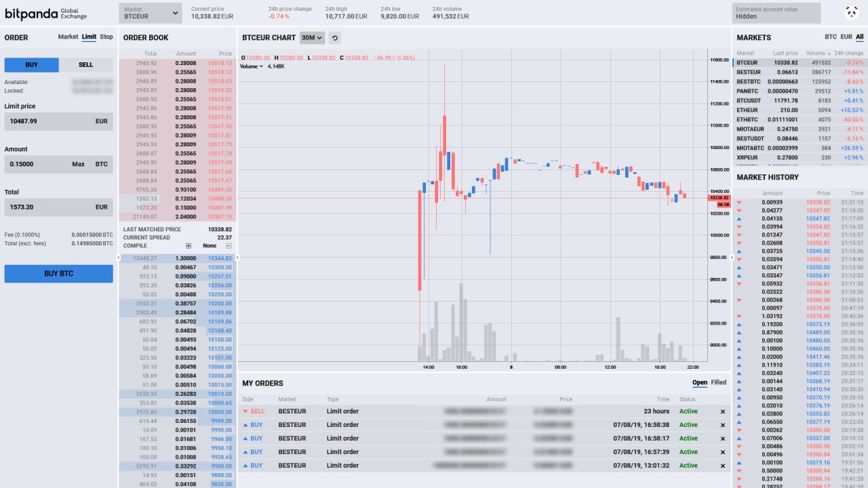Cancel the BESTEUR SELL order

(722, 411)
